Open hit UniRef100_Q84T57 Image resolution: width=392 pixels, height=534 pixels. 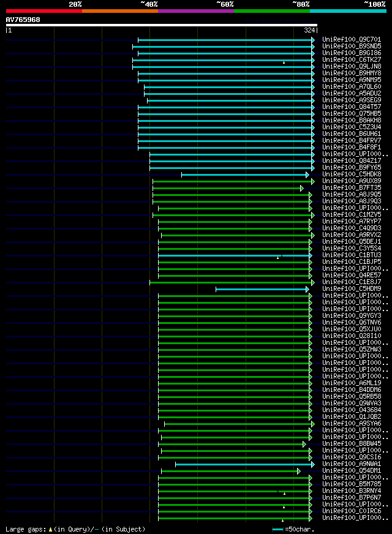tap(352, 107)
